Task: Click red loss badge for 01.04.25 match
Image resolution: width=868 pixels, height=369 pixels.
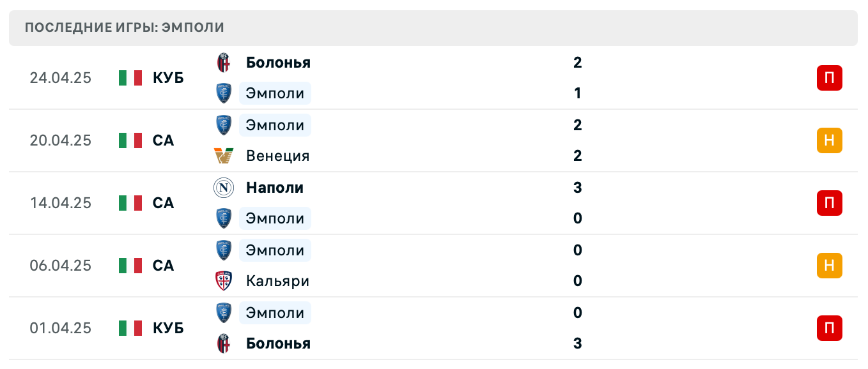Action: (x=829, y=328)
